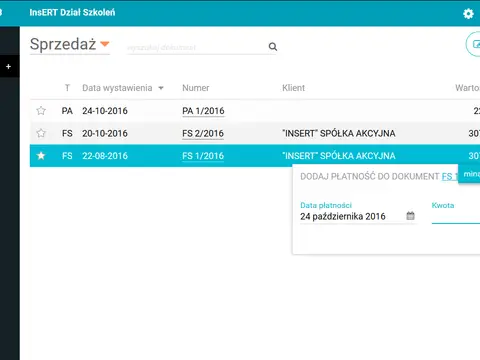Open document link PA 1/2016
Image resolution: width=480 pixels, height=360 pixels.
pyautogui.click(x=203, y=111)
